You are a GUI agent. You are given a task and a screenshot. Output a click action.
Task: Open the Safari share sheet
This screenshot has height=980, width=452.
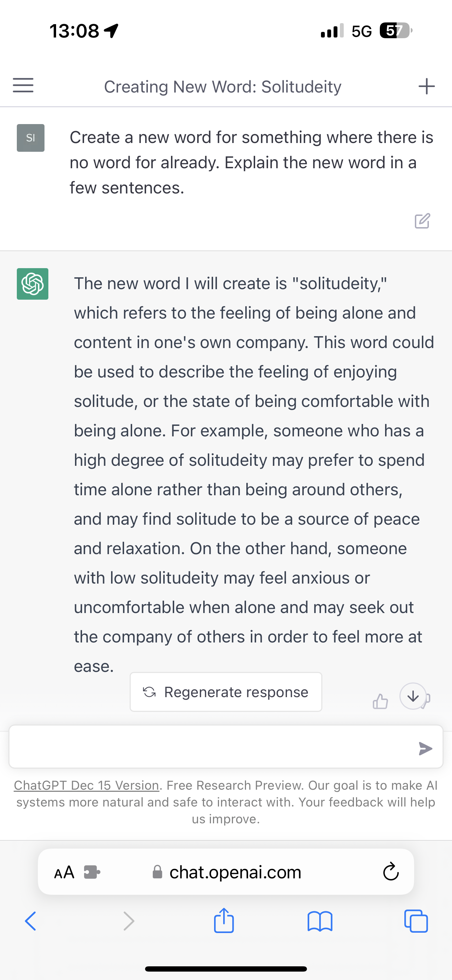pos(224,921)
